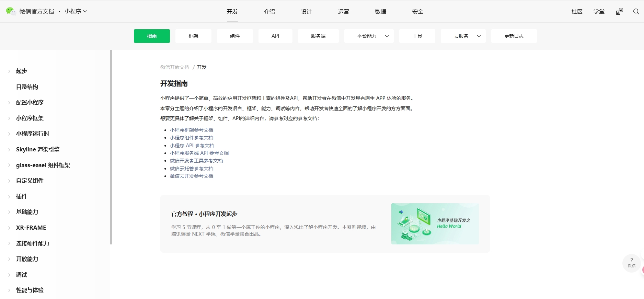Viewport: 644px width, 299px height.
Task: Open the 数据 top menu
Action: click(x=381, y=12)
